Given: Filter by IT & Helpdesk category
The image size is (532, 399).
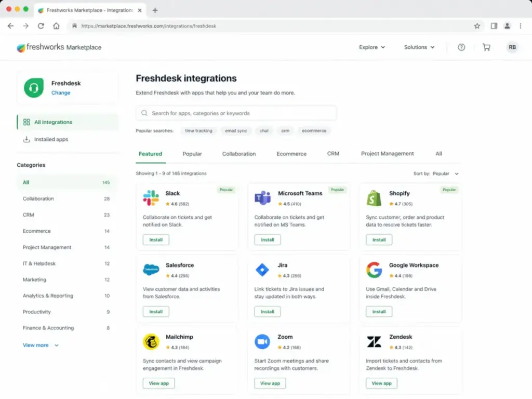Looking at the screenshot, I should tap(67, 263).
